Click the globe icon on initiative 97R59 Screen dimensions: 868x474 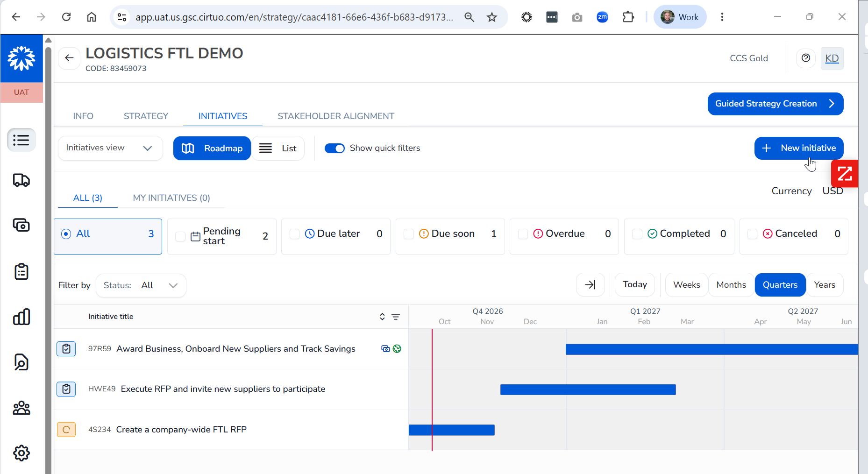pyautogui.click(x=397, y=349)
